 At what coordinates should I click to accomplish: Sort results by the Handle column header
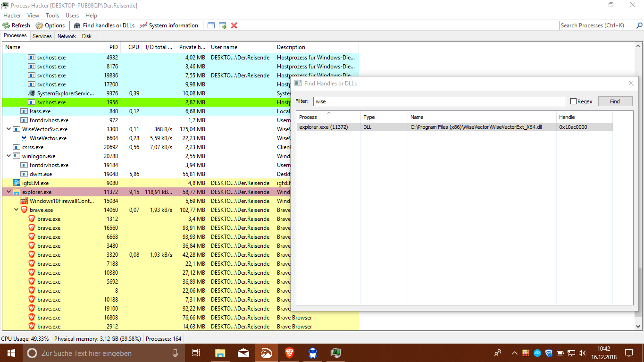(x=584, y=117)
